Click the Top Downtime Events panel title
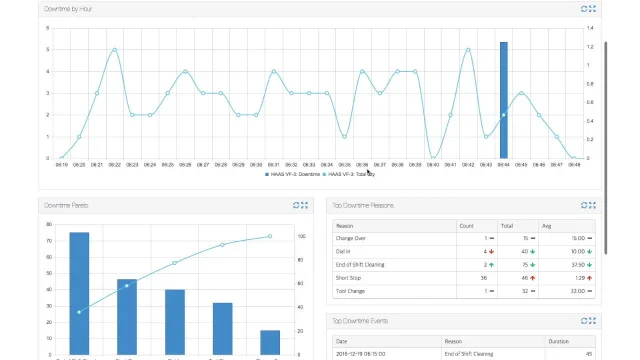Image resolution: width=640 pixels, height=360 pixels. (360, 321)
